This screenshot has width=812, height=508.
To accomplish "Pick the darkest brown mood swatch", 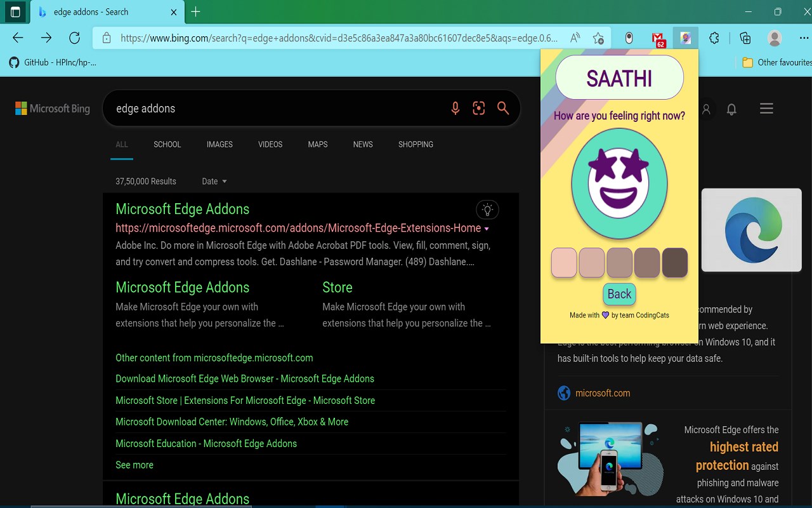I will click(x=675, y=263).
